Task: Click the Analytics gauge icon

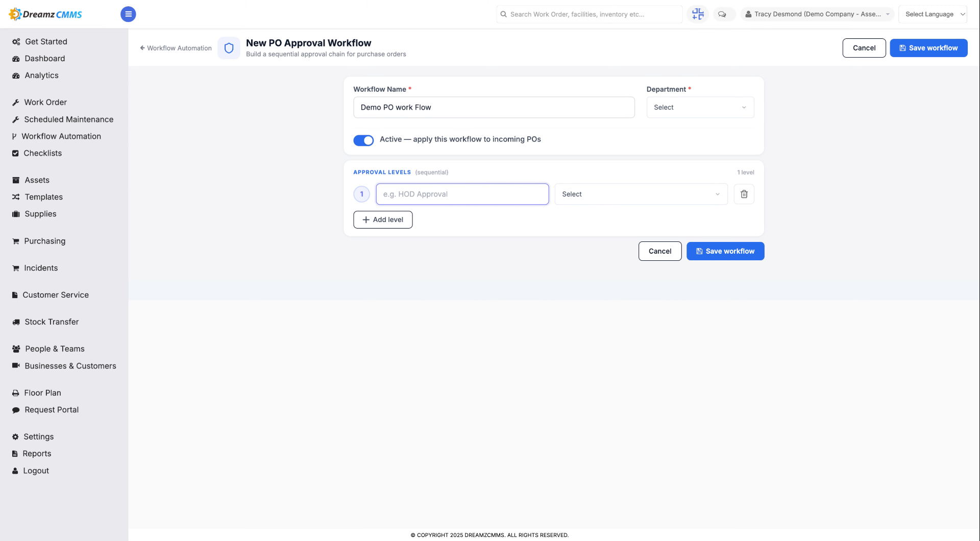Action: click(16, 76)
